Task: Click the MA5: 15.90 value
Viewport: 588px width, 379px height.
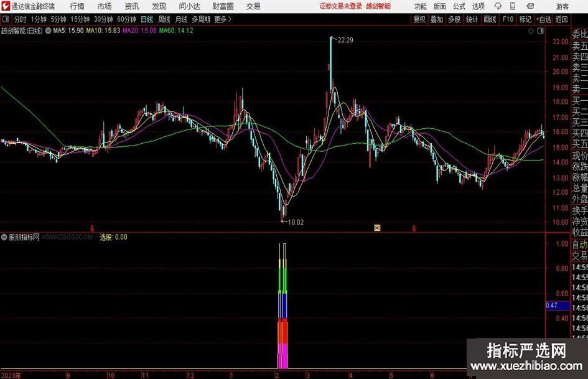Action: pos(68,30)
